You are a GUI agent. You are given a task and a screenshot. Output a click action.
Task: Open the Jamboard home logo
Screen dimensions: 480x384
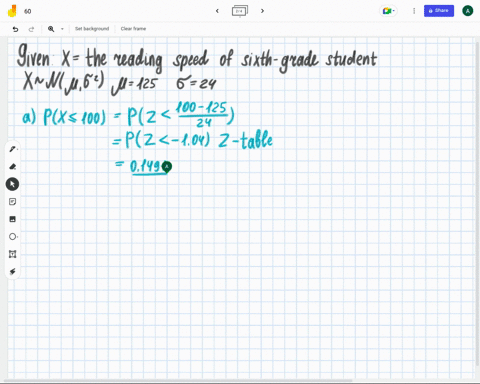click(12, 11)
